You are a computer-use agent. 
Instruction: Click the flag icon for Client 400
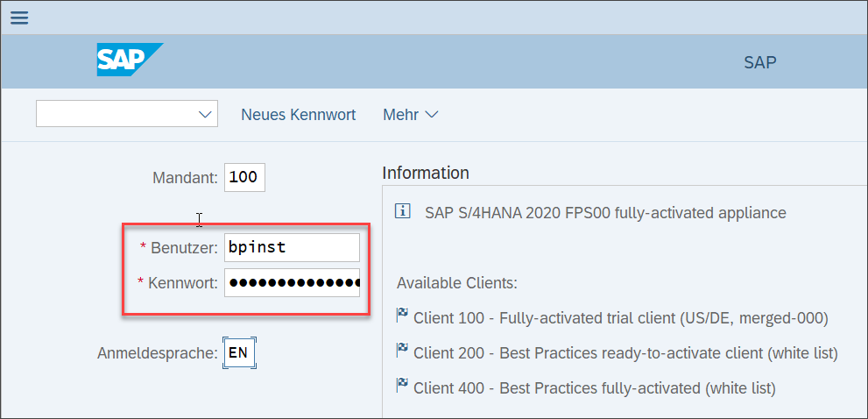(x=402, y=384)
